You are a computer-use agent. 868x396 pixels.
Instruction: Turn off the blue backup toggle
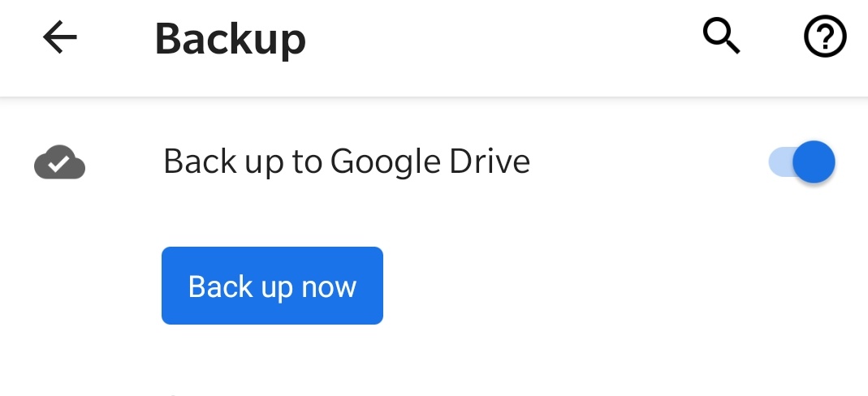(x=801, y=162)
